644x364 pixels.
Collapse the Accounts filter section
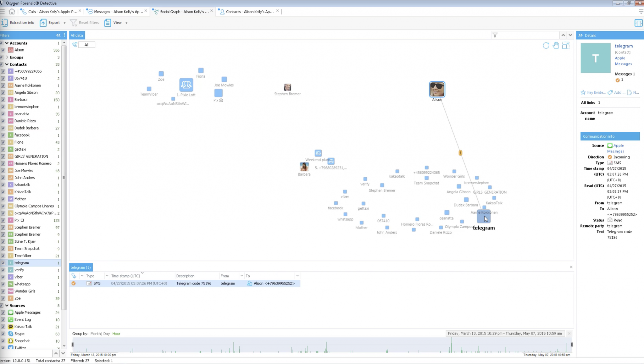6,43
